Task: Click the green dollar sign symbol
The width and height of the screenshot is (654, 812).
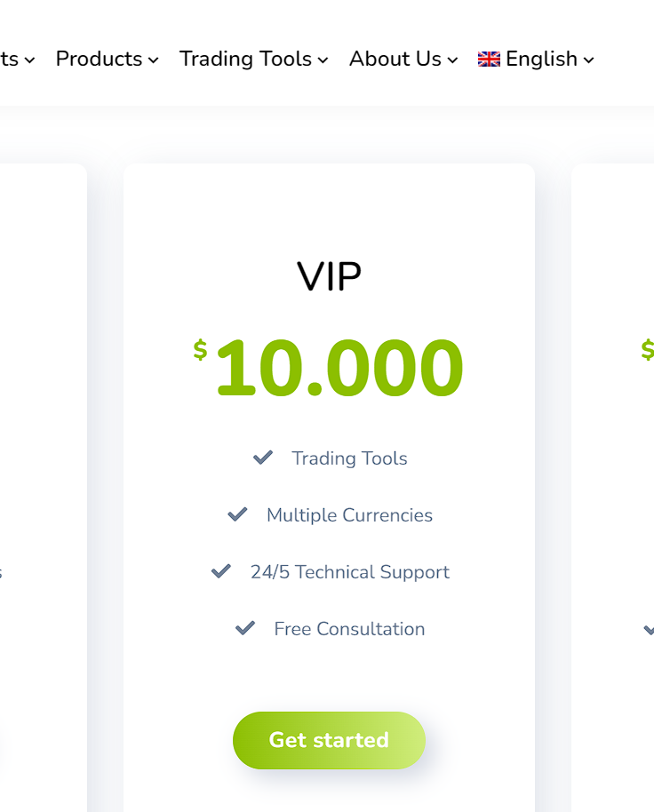Action: click(x=201, y=349)
